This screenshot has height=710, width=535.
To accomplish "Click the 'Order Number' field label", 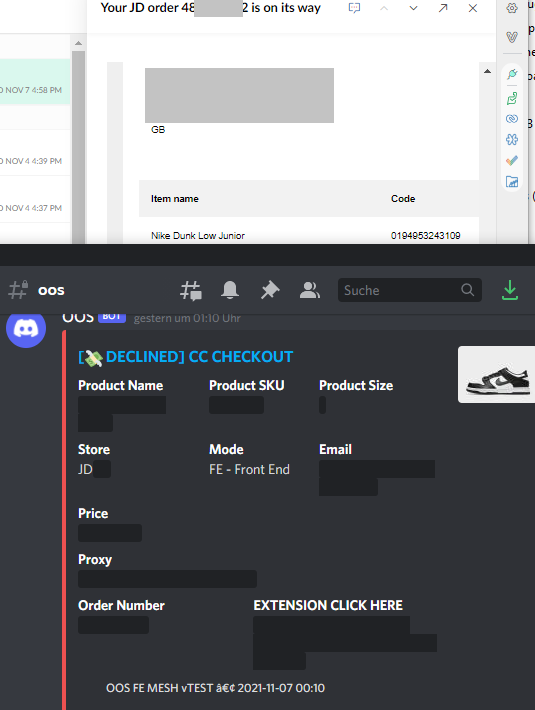I will click(121, 605).
